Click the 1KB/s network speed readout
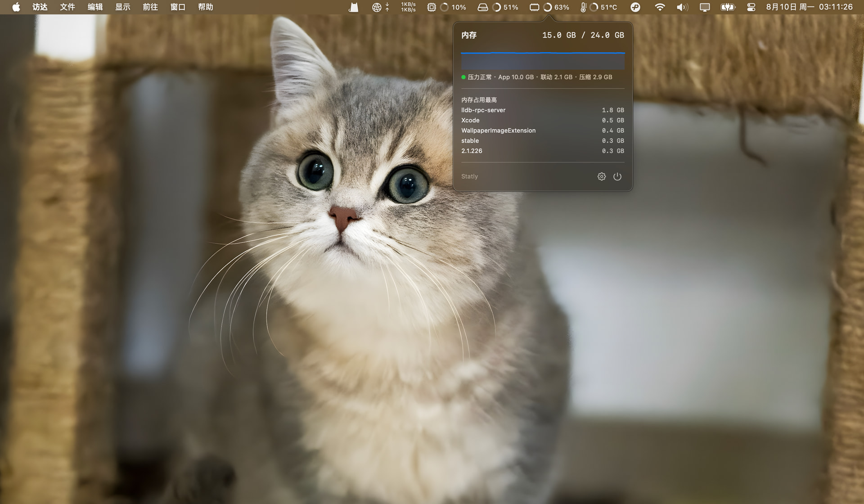 coord(409,7)
